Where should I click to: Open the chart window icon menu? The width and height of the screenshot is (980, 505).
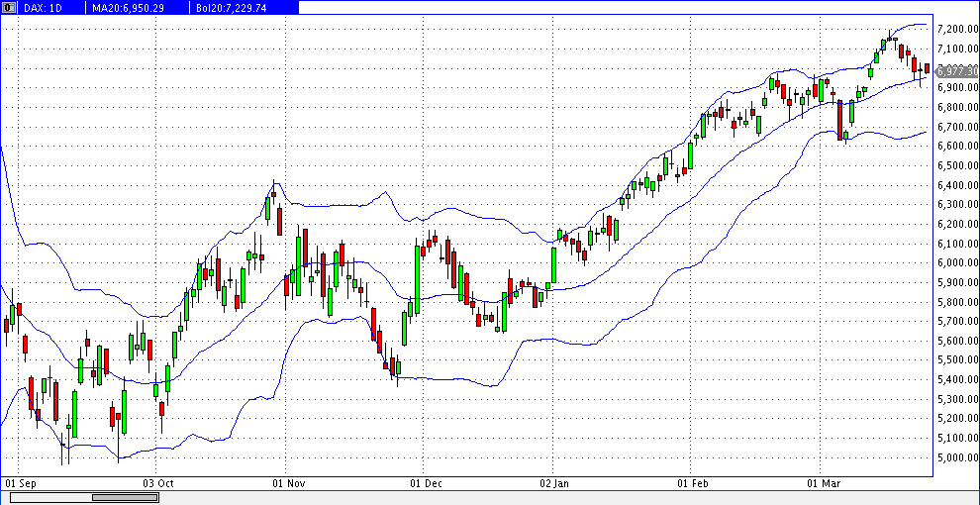coord(9,8)
